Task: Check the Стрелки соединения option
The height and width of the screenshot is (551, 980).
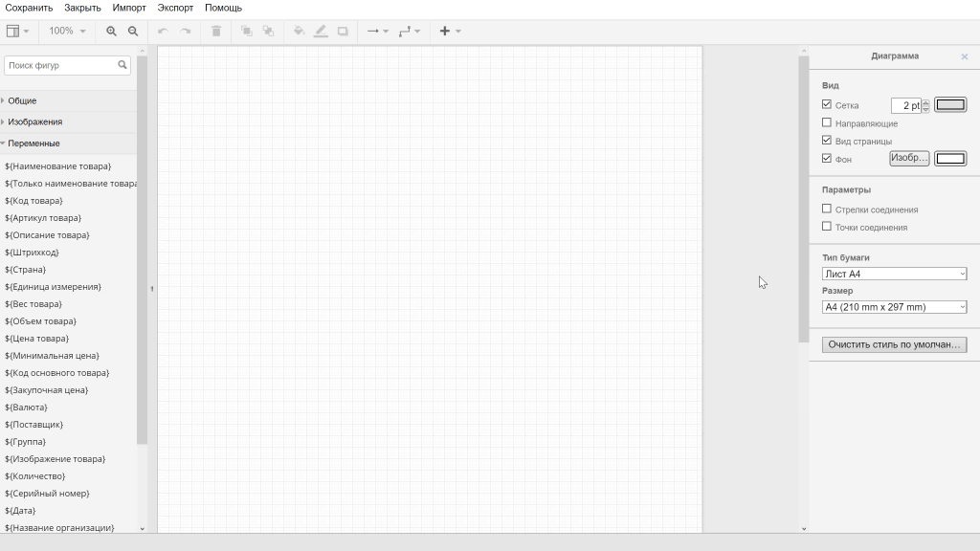Action: [x=827, y=209]
